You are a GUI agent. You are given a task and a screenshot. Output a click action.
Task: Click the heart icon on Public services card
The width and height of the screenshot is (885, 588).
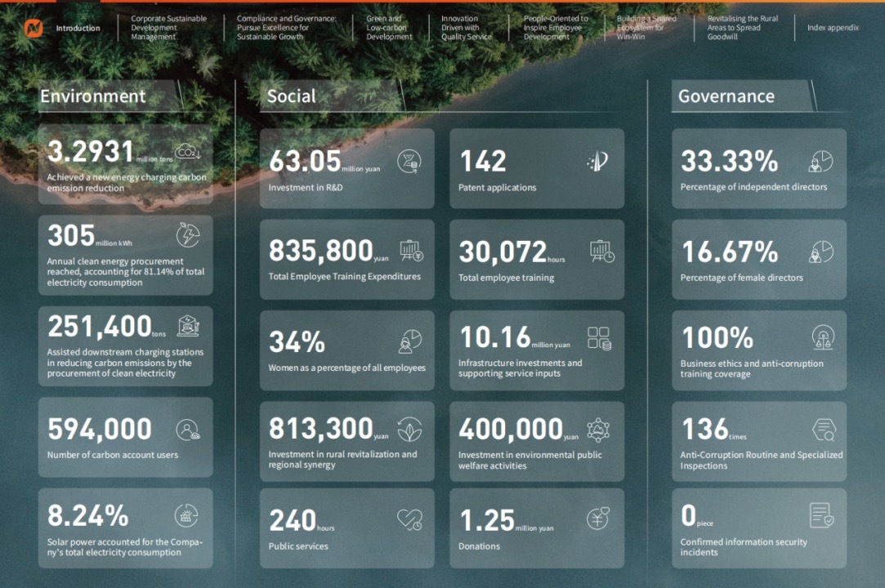pos(409,519)
